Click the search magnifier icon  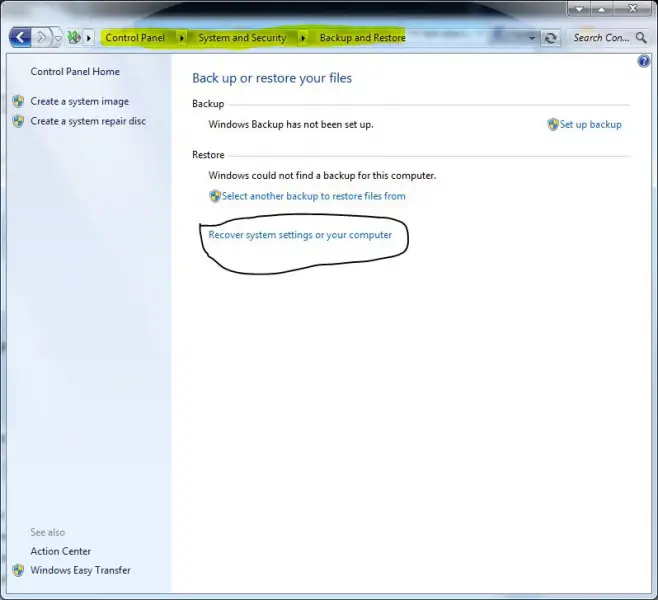[641, 38]
